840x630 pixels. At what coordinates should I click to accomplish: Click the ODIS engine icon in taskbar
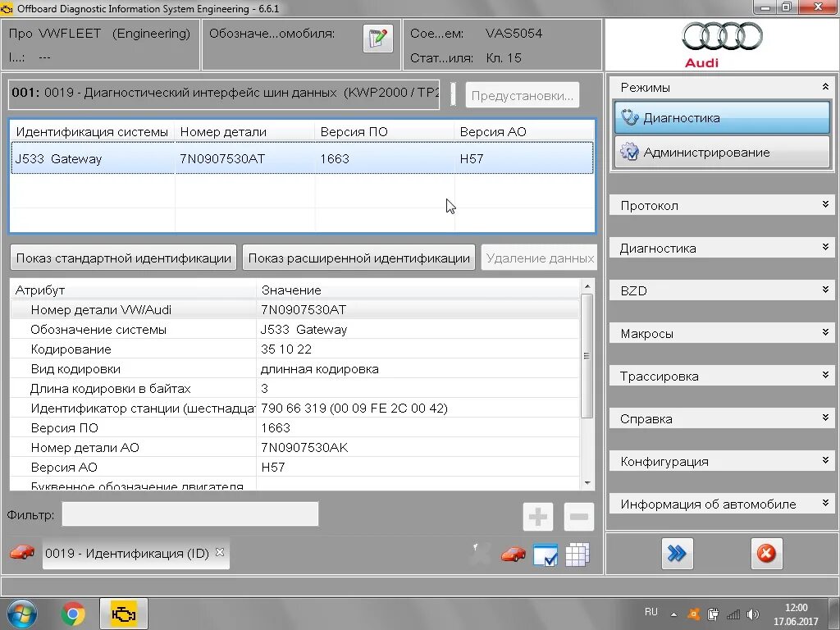click(124, 614)
